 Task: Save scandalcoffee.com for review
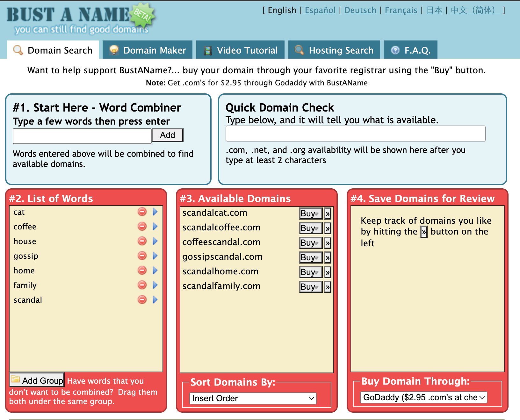328,228
